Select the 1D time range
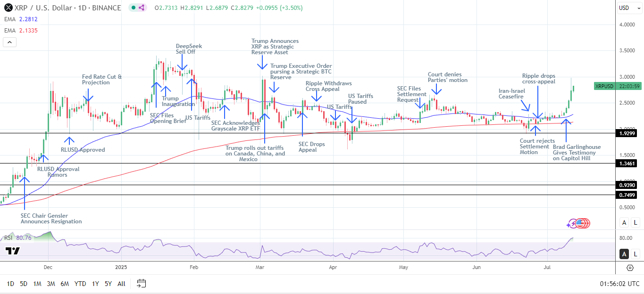The width and height of the screenshot is (644, 294). [10, 284]
